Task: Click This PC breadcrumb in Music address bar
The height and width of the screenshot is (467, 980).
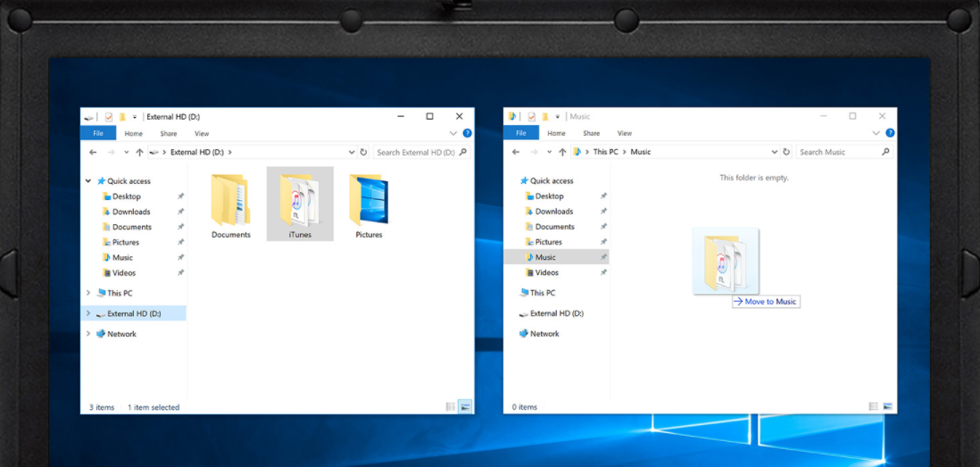Action: click(605, 152)
